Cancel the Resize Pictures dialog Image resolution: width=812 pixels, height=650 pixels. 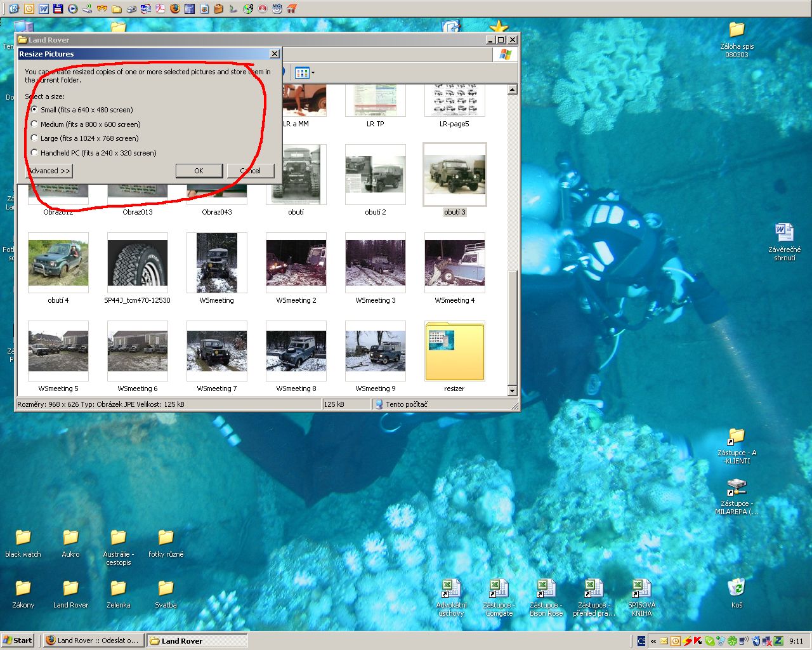point(251,171)
